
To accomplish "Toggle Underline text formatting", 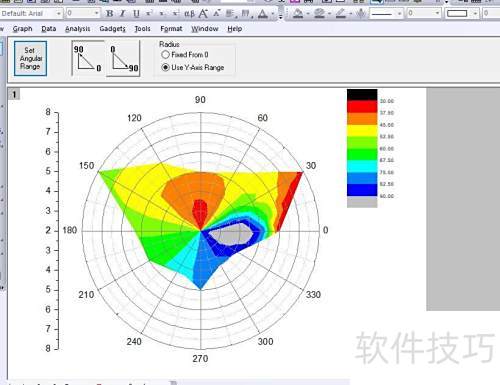I will tap(136, 14).
